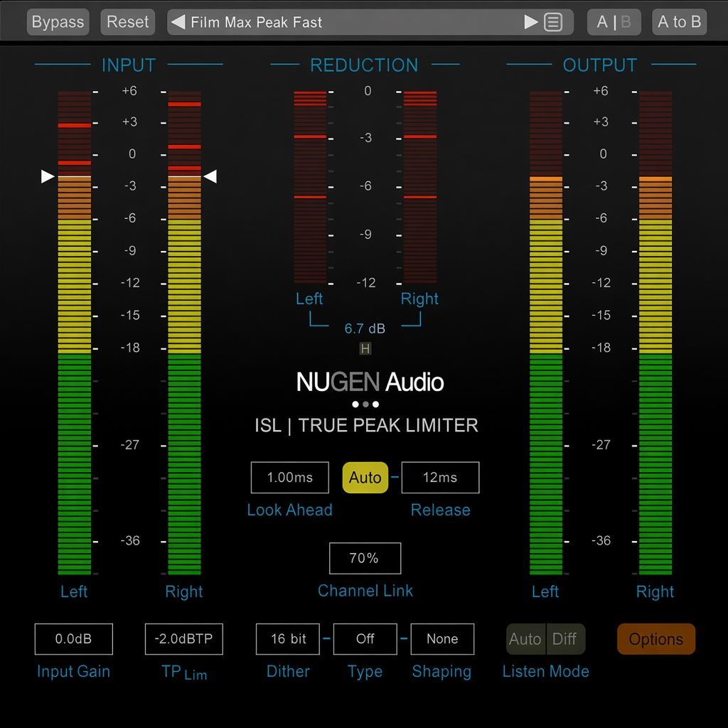This screenshot has width=728, height=728.
Task: Click the 0.0dB Input Gain field
Action: point(73,639)
